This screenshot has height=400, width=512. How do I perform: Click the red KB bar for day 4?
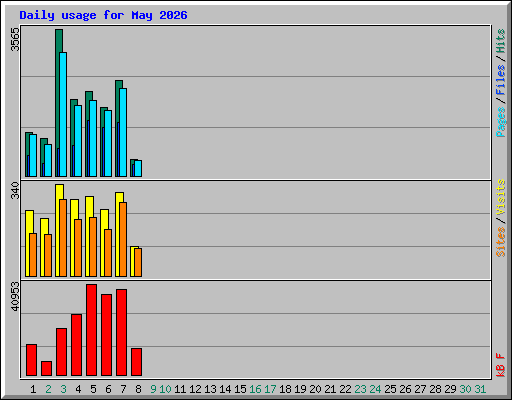[76, 345]
